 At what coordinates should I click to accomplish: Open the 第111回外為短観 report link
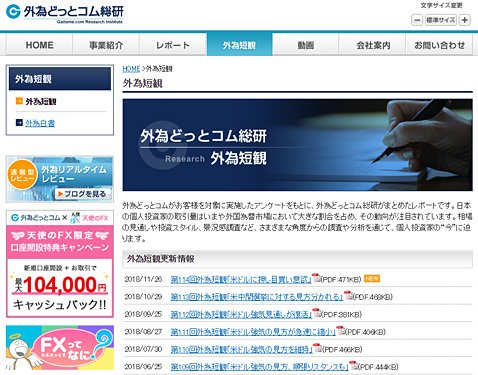253,332
